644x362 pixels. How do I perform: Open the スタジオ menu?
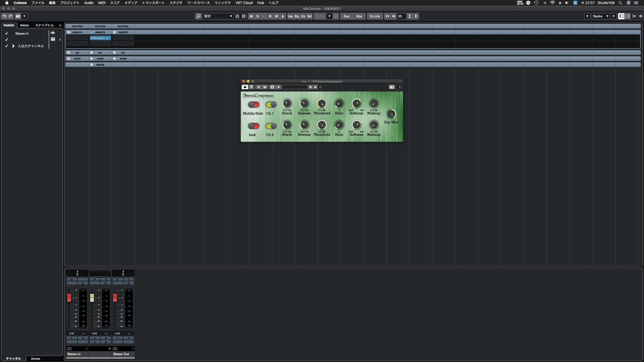click(176, 3)
